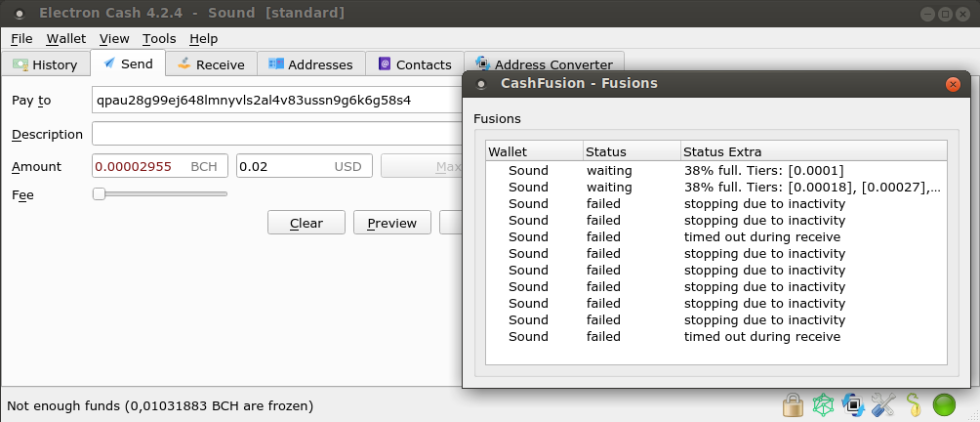Viewport: 980px width, 422px height.
Task: Switch to the Contacts tab
Action: [x=415, y=64]
